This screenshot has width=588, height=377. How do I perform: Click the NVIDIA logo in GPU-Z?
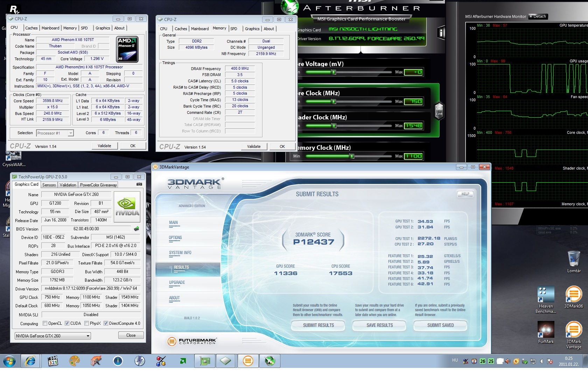[x=127, y=207]
